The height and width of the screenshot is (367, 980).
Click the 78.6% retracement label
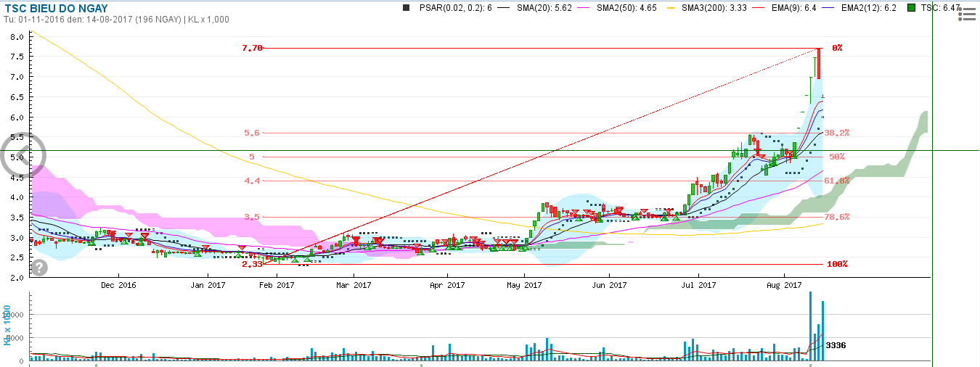(x=838, y=217)
